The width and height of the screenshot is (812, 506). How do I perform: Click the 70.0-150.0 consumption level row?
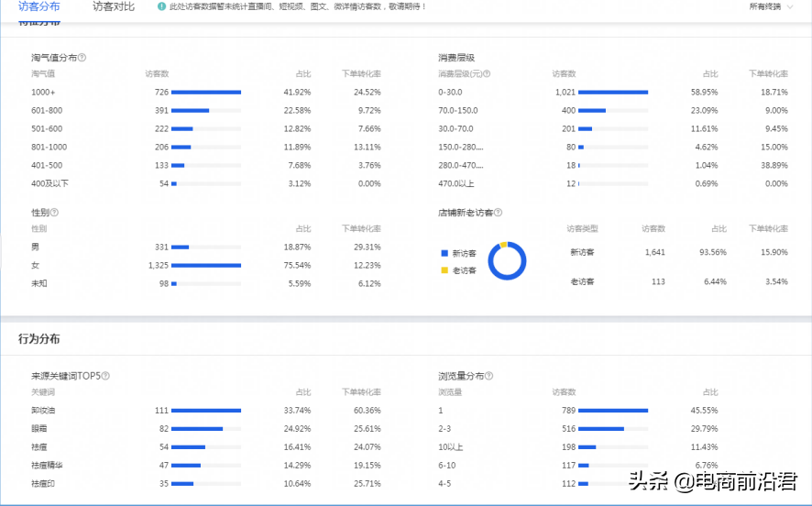click(613, 110)
